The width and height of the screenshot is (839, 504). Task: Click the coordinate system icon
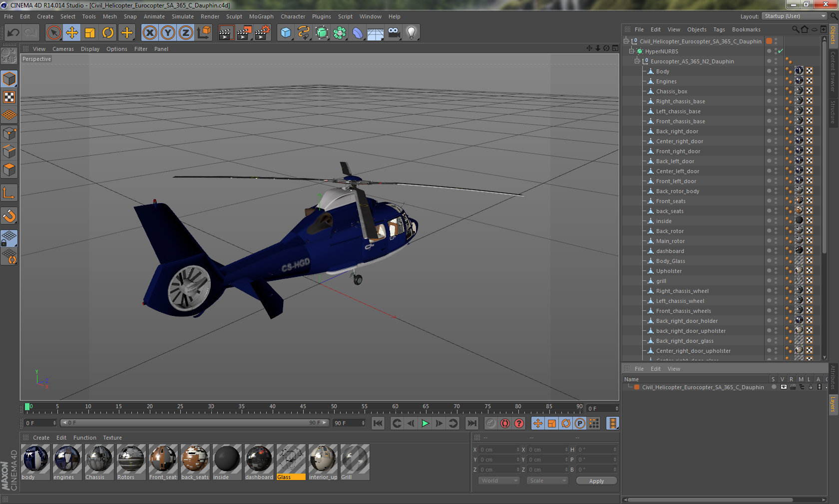pos(204,33)
